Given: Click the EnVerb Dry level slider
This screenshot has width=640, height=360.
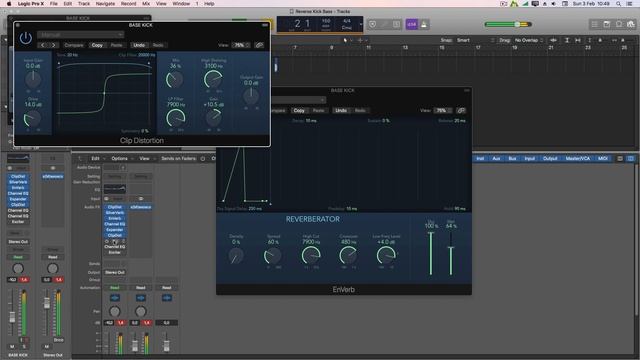Looking at the screenshot, I should pos(431,253).
